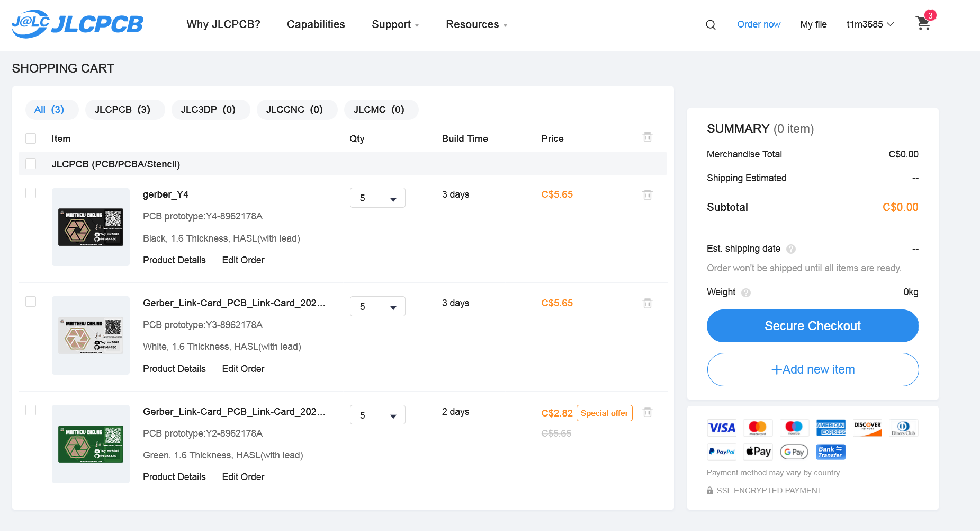Remove the White PCB item via trash icon

pos(647,303)
